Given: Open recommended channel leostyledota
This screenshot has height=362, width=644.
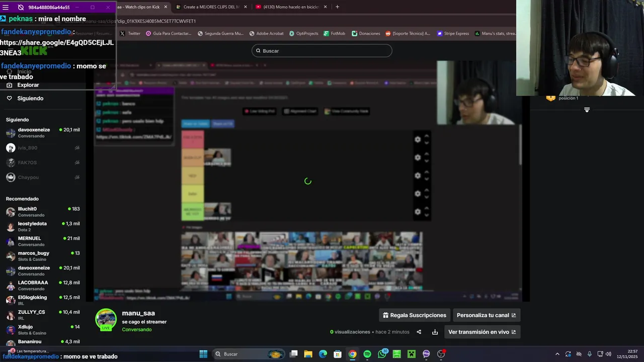Looking at the screenshot, I should [43, 226].
